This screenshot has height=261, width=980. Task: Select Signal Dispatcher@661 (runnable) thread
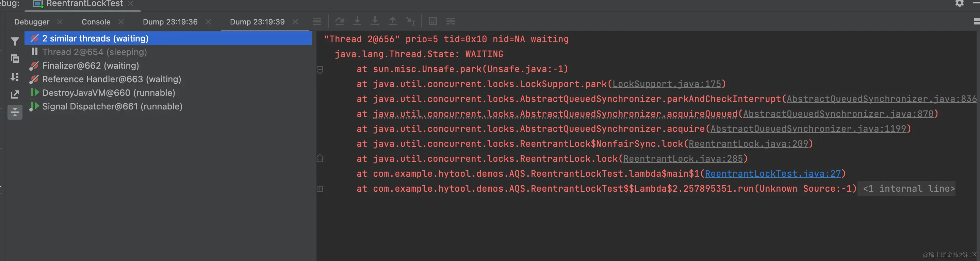(112, 107)
